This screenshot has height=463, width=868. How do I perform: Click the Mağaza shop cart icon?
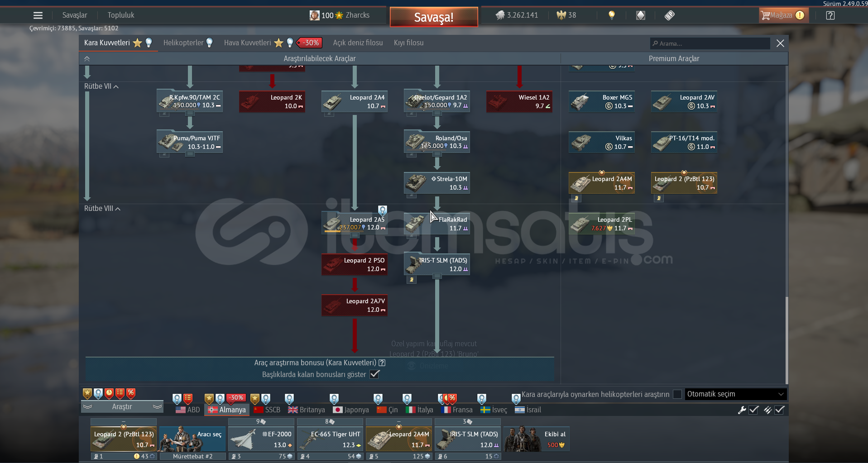coord(766,15)
